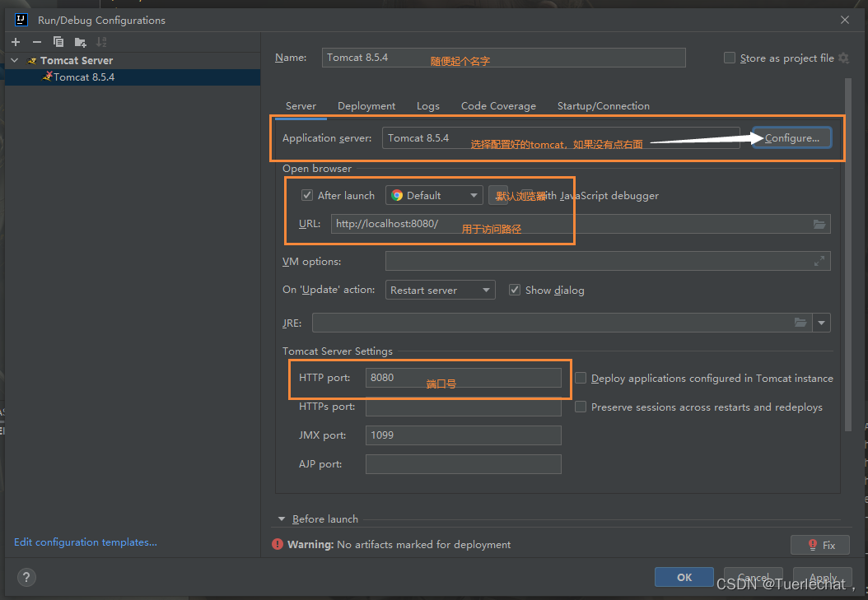Open the JRE dropdown arrow
Image resolution: width=868 pixels, height=600 pixels.
click(x=822, y=323)
